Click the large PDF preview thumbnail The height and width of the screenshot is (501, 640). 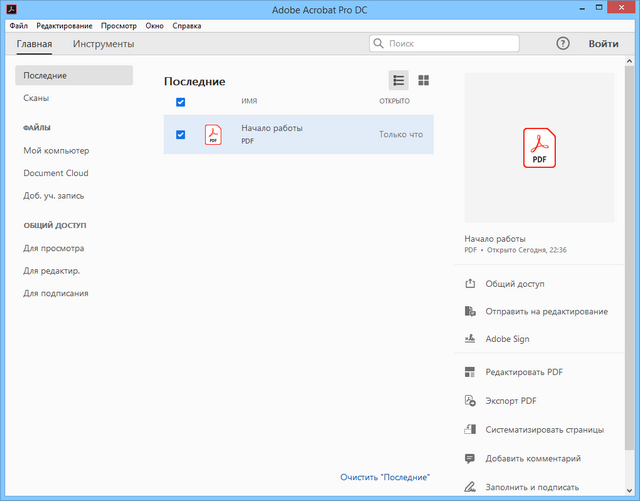click(539, 148)
